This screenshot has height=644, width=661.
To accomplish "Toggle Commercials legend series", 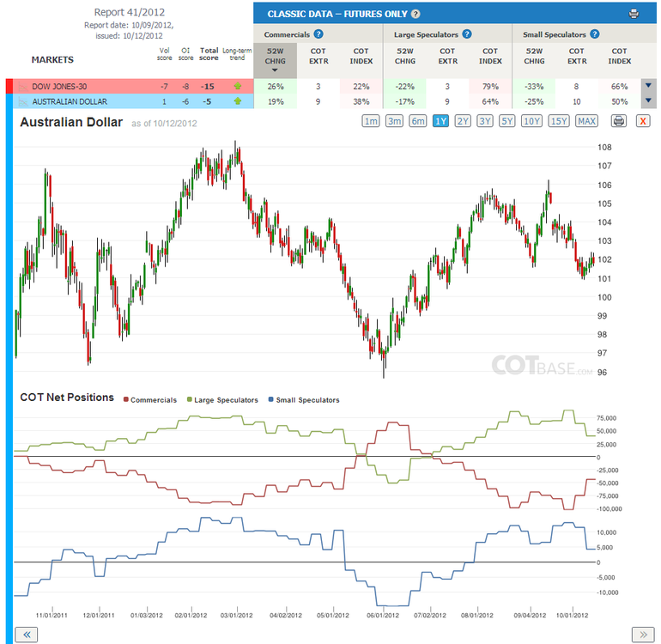I will tap(150, 400).
